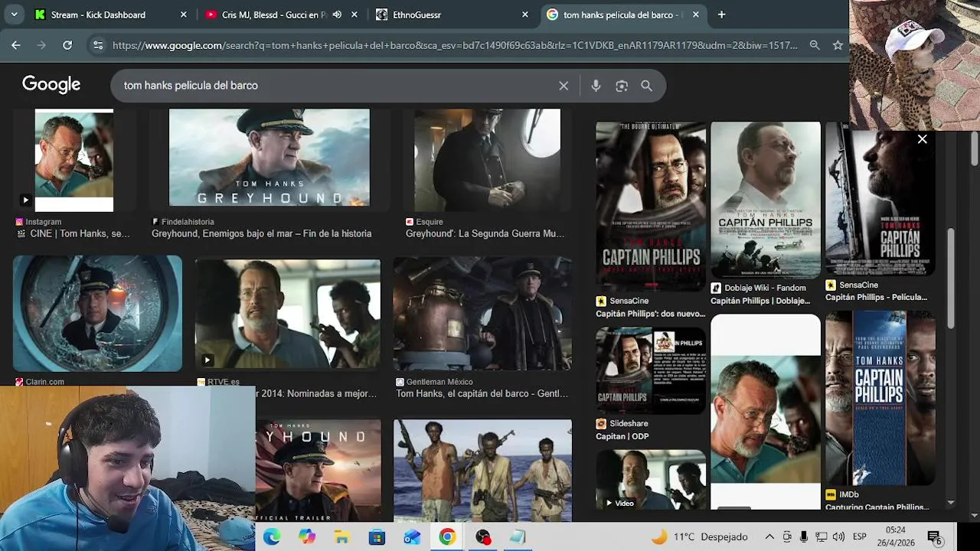
Task: Select the RTVE.es Captain Phillips scene image
Action: coord(287,314)
